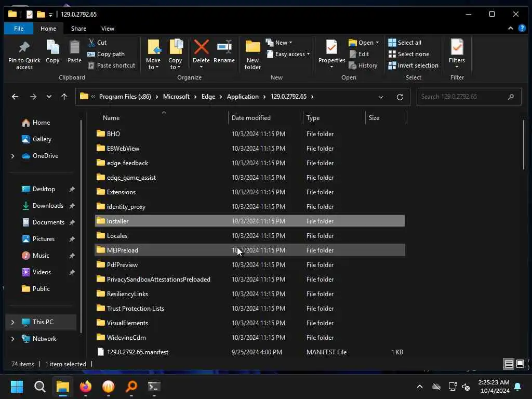Open the Help question mark icon
Image resolution: width=532 pixels, height=399 pixels.
click(522, 28)
